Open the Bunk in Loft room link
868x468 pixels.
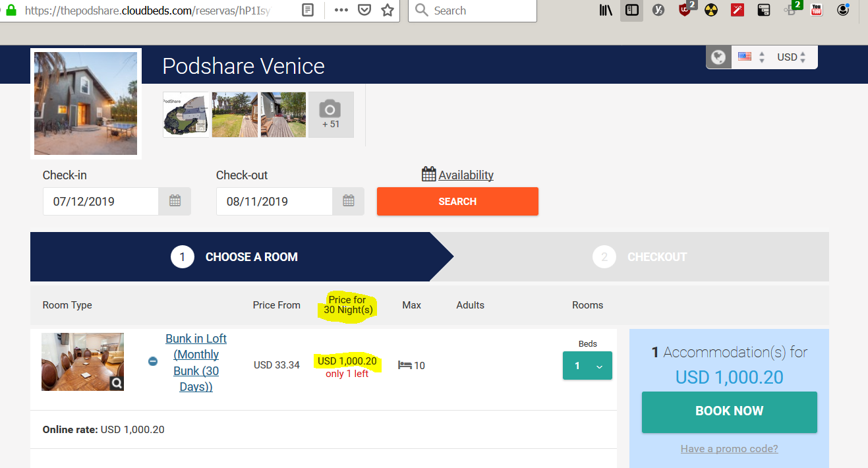point(196,363)
